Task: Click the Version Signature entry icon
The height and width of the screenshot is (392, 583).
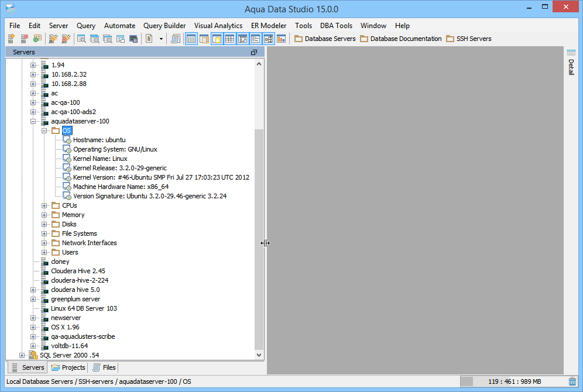Action: pos(67,196)
